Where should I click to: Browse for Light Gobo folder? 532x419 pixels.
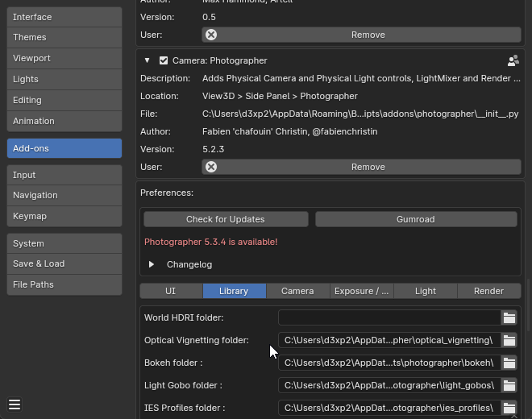pos(509,385)
